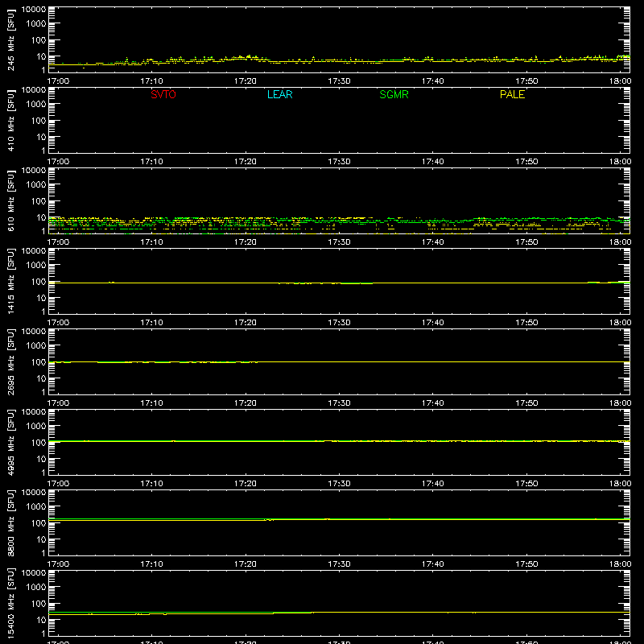The height and width of the screenshot is (644, 644).
Task: Click the 610 MHz [SFU] axis label
Action: pyautogui.click(x=10, y=200)
